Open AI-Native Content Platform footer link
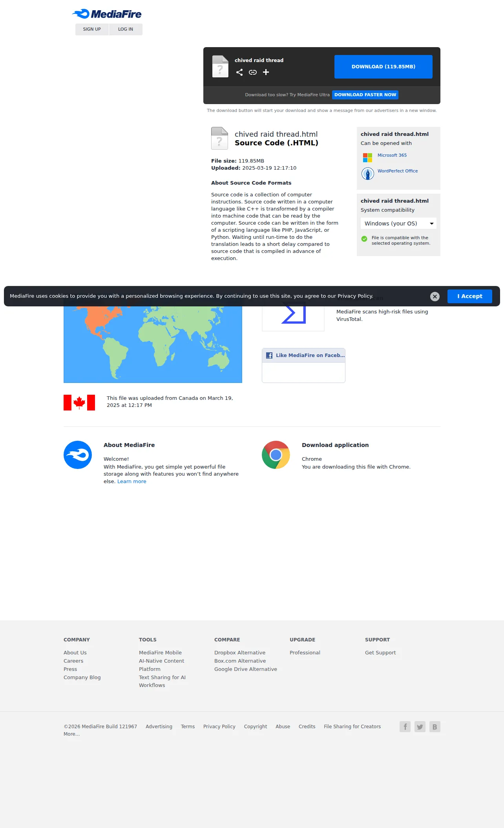The image size is (504, 828). click(161, 665)
